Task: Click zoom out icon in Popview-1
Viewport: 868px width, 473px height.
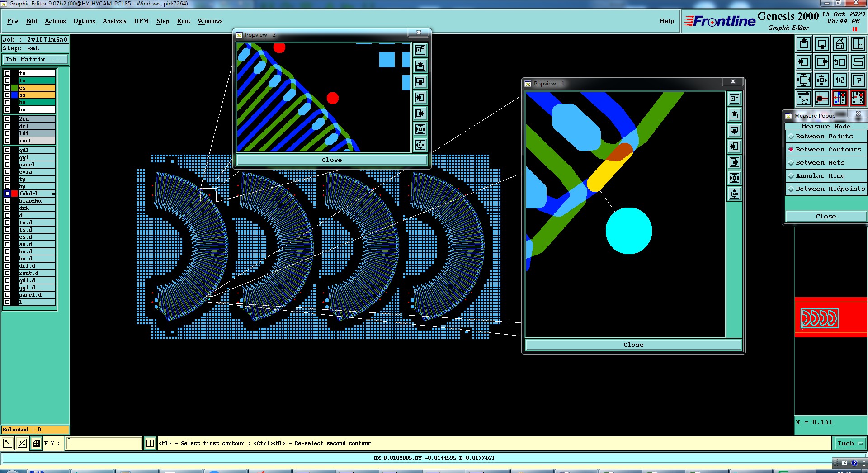Action: coord(735,194)
